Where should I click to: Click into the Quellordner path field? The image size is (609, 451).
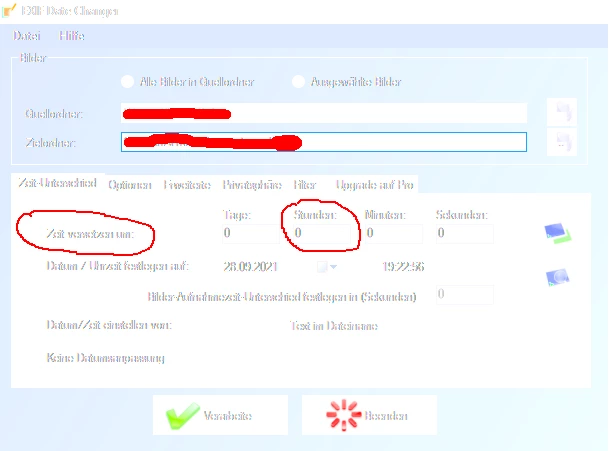(x=324, y=113)
